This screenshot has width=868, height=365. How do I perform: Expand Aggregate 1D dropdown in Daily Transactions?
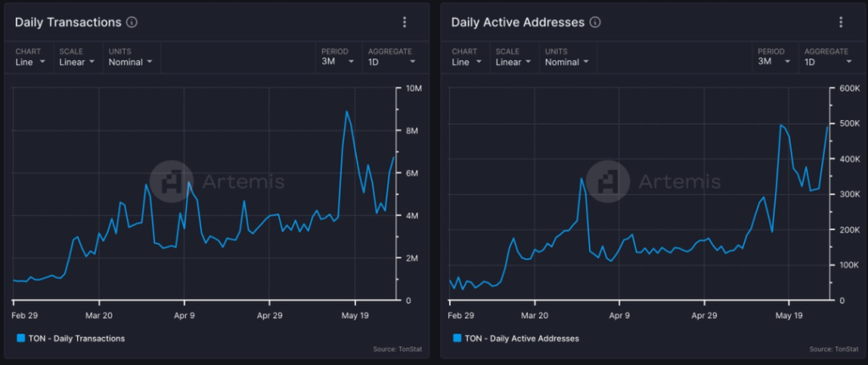392,62
